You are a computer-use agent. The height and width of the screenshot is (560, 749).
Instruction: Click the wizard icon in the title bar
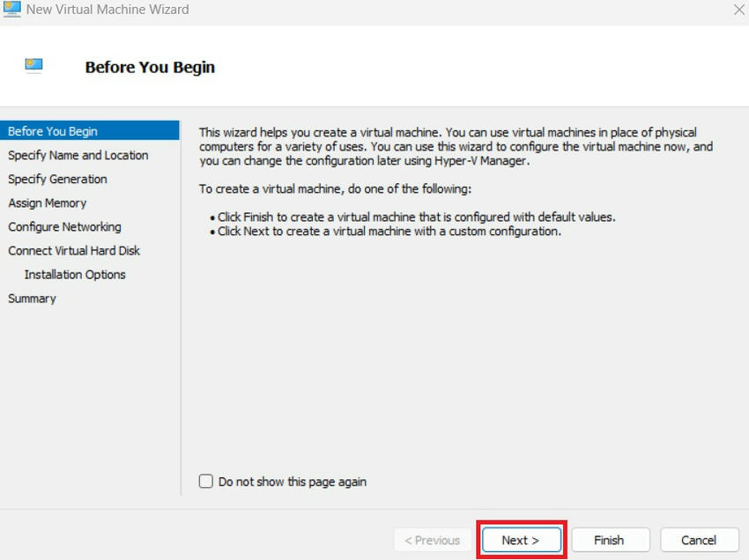coord(12,10)
